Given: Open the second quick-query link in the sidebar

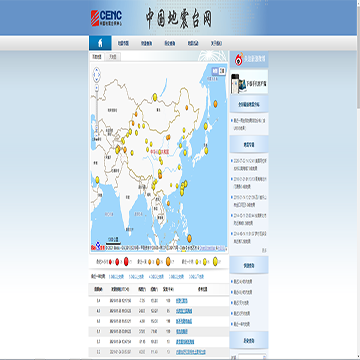Looking at the screenshot, I should pyautogui.click(x=243, y=292).
